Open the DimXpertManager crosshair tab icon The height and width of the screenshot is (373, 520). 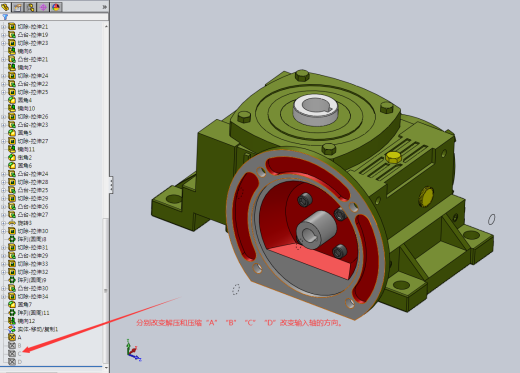[x=43, y=7]
